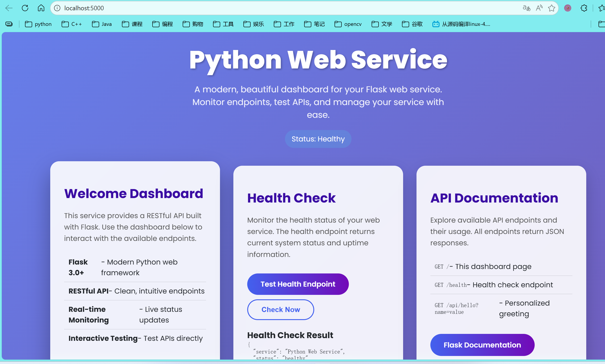Image resolution: width=605 pixels, height=364 pixels.
Task: Open the 工具 bookmarks folder
Action: pyautogui.click(x=223, y=24)
